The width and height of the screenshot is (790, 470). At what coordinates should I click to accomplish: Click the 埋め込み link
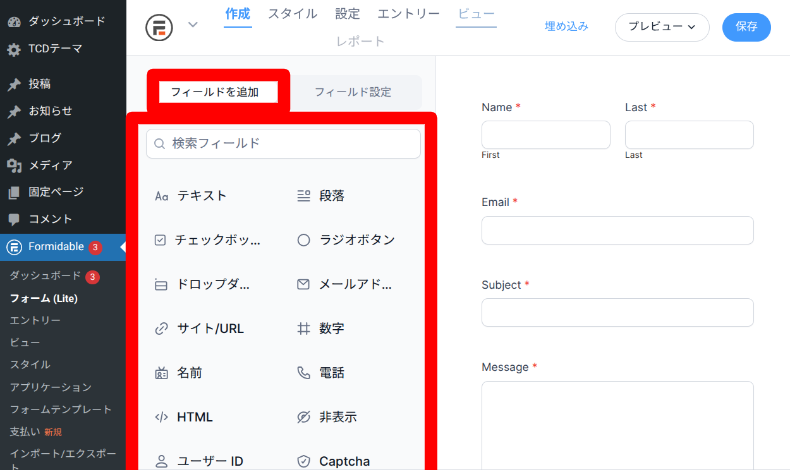coord(567,26)
